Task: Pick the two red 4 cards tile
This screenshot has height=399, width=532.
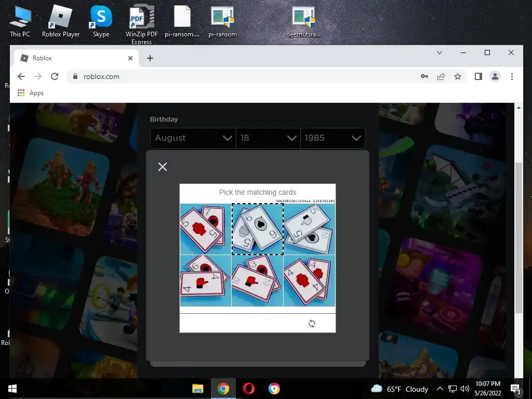Action: click(310, 281)
